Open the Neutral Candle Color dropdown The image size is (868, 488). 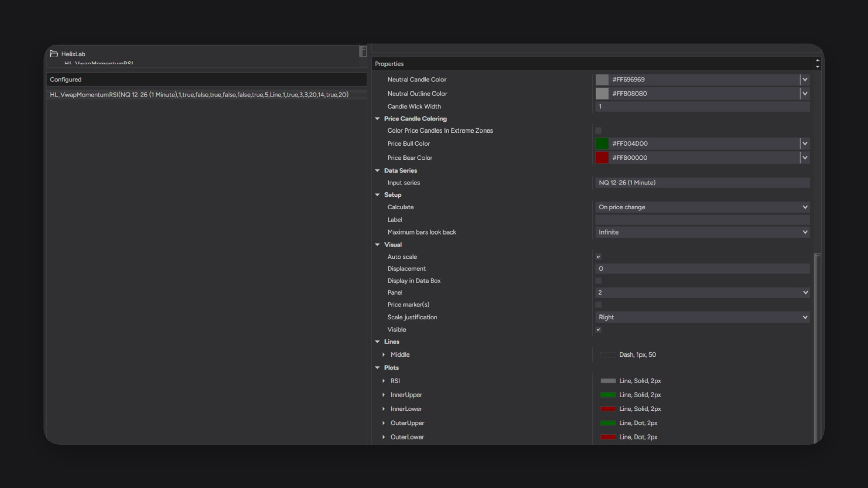(805, 80)
